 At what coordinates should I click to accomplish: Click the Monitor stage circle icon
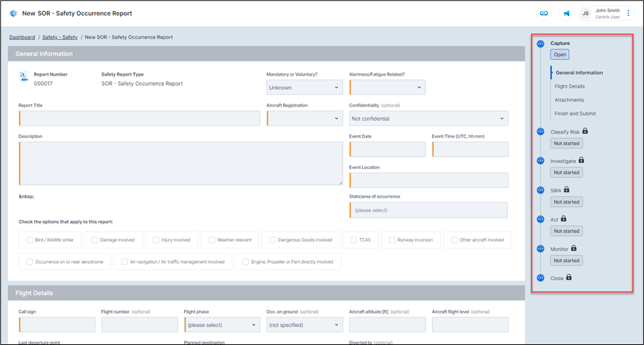pos(540,249)
